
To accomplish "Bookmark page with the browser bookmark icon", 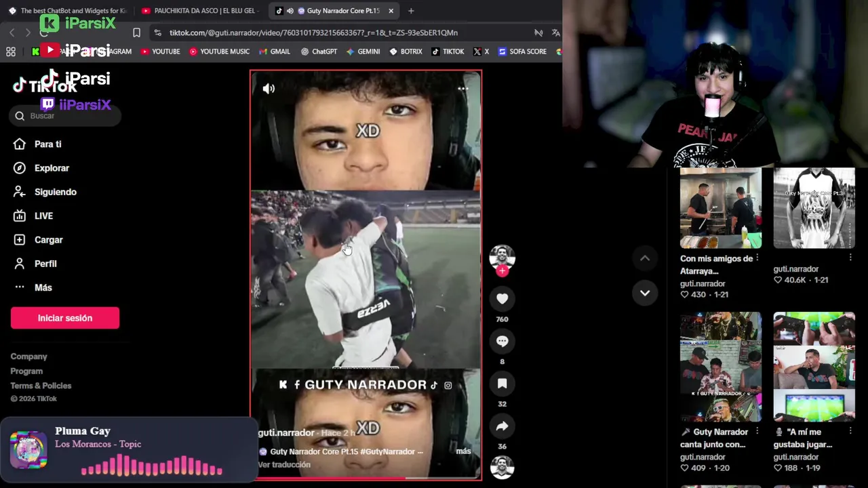I will pyautogui.click(x=136, y=33).
